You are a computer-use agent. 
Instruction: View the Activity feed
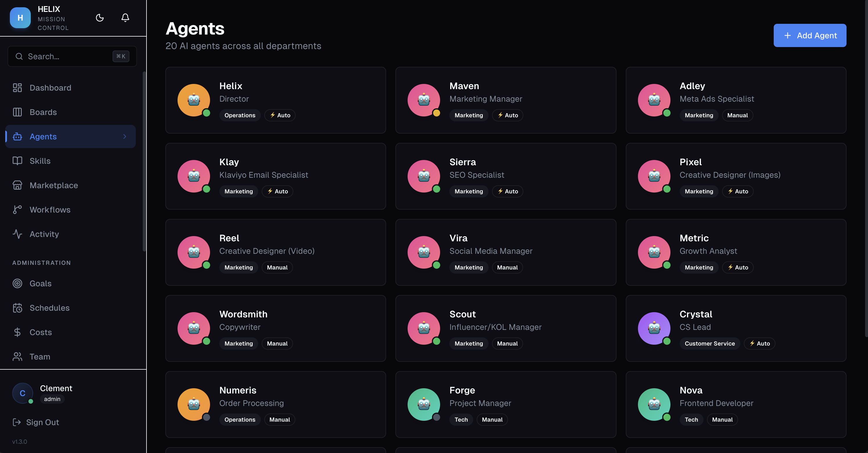tap(44, 234)
